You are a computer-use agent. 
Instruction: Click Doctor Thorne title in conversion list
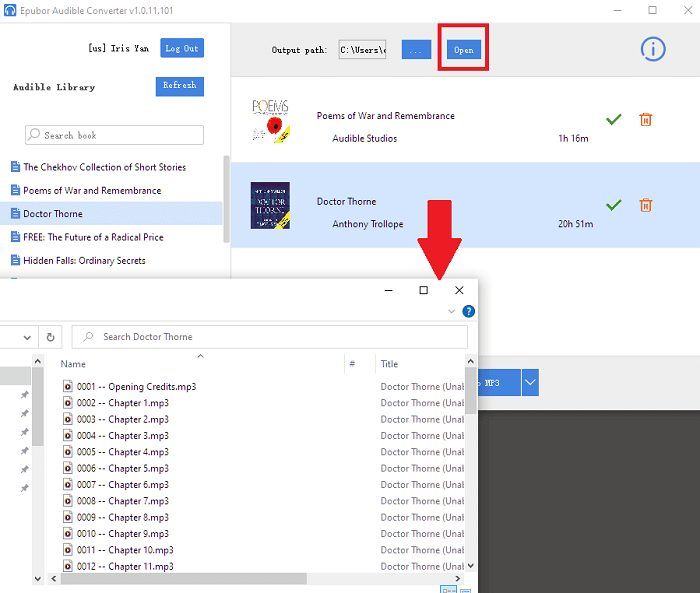pos(346,201)
